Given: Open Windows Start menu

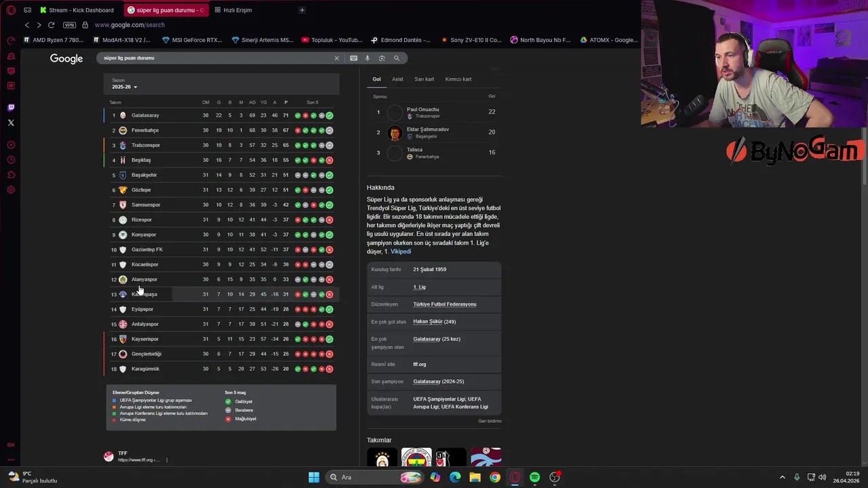Looking at the screenshot, I should (x=314, y=477).
